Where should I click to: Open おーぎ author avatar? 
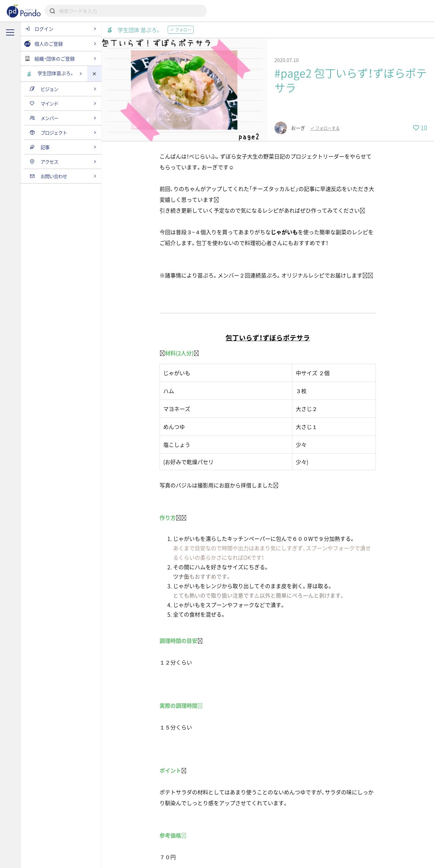coord(281,128)
